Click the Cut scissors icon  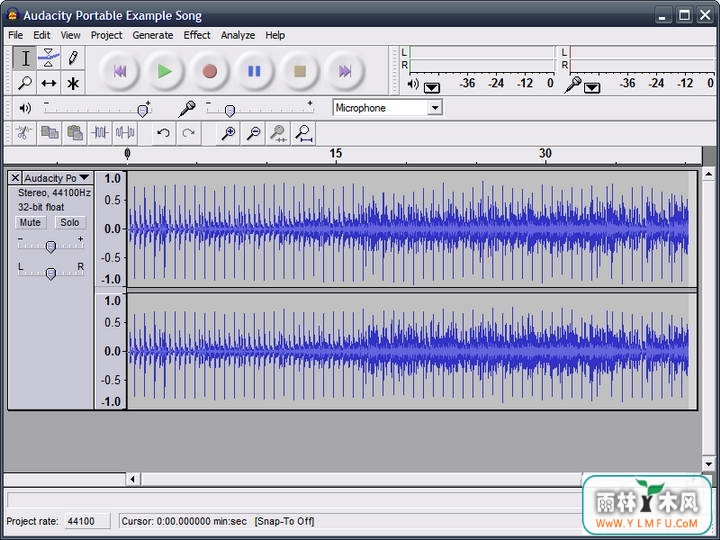(x=24, y=133)
